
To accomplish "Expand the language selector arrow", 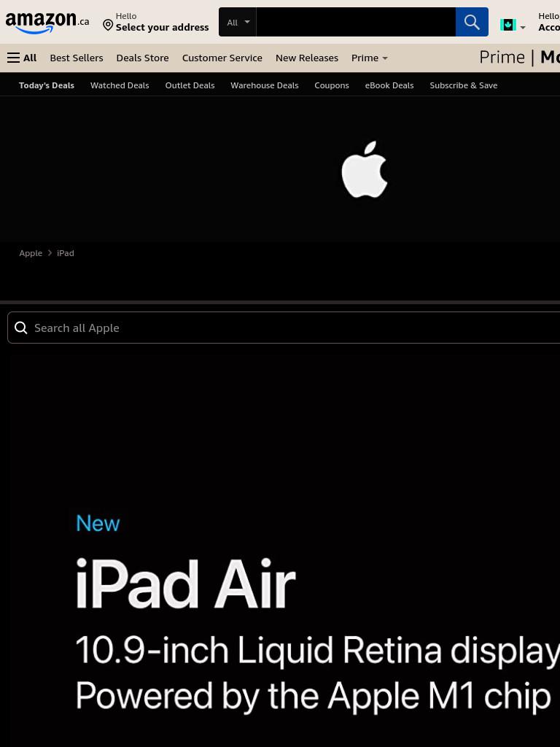I will 523,27.
